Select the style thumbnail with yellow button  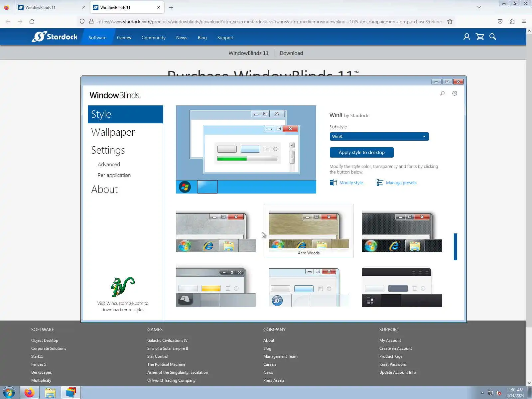tap(216, 287)
